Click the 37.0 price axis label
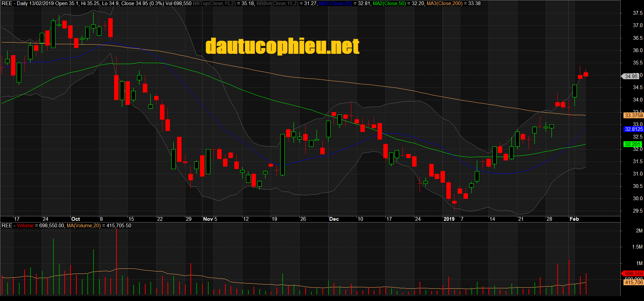 tap(637, 25)
